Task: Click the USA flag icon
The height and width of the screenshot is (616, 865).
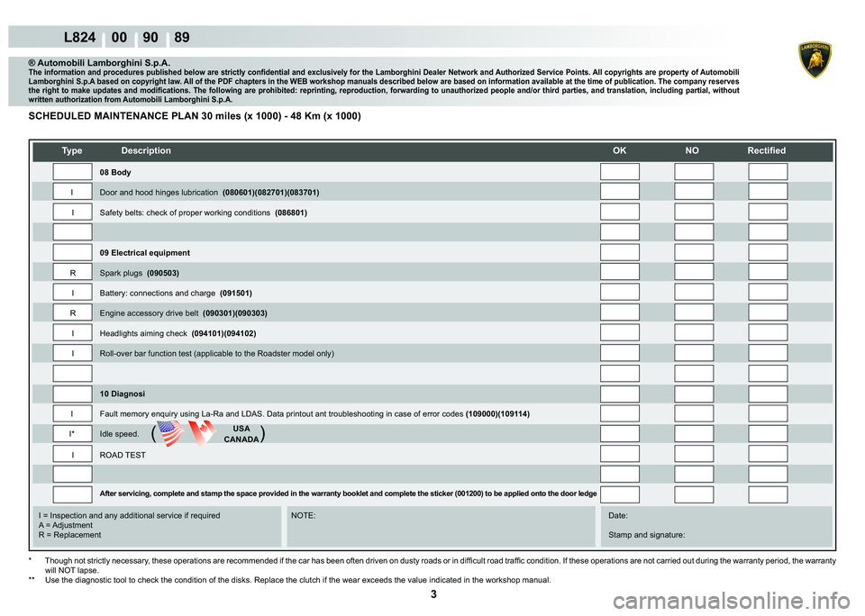Action: coord(170,433)
